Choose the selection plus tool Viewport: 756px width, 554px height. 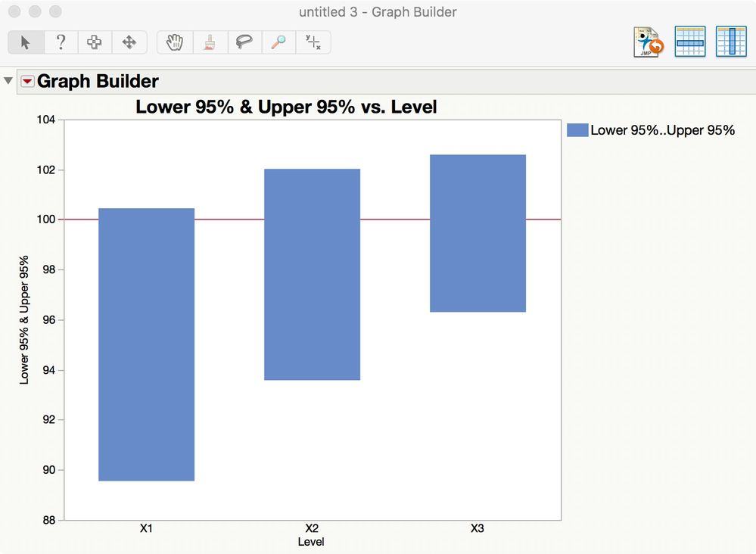tap(95, 42)
